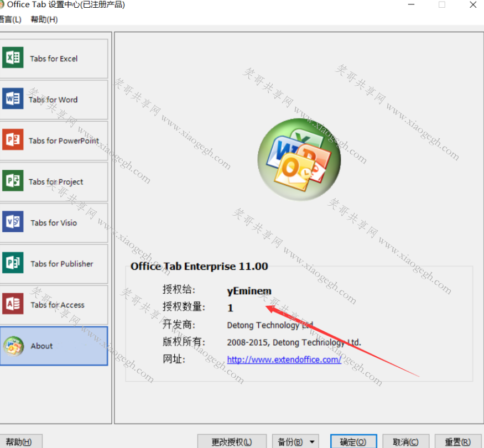Minimize the Office Tab settings window
This screenshot has width=484, height=448.
[x=411, y=4]
